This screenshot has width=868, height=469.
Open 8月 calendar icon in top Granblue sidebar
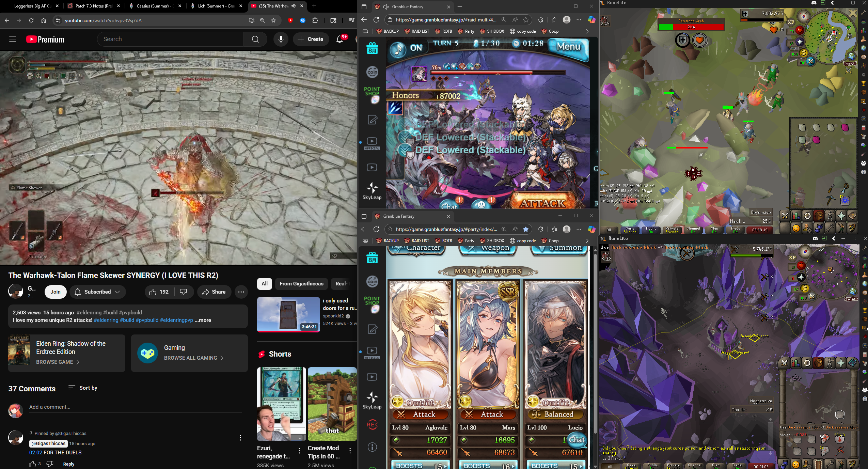tap(372, 48)
